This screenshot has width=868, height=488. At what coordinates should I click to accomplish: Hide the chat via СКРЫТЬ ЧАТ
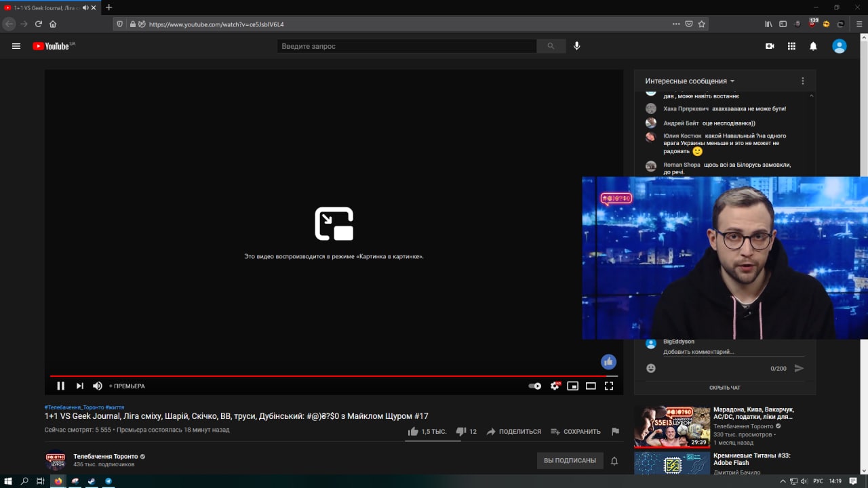(725, 388)
